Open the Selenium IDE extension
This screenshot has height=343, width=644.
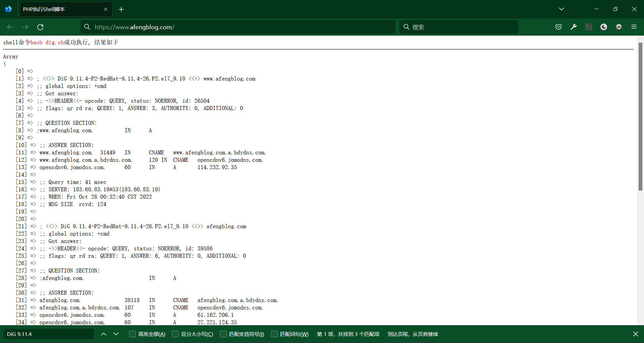589,27
